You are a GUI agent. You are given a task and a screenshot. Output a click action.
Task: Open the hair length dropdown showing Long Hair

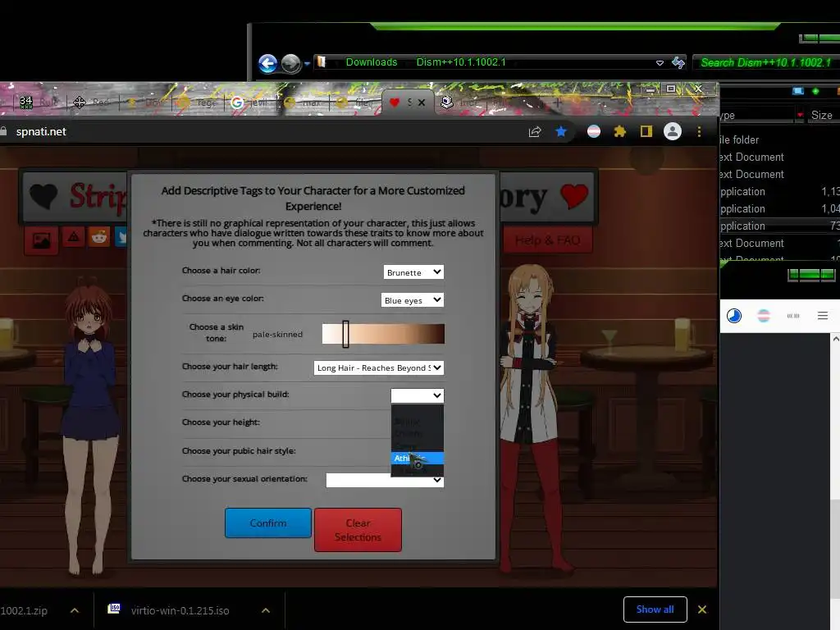379,367
